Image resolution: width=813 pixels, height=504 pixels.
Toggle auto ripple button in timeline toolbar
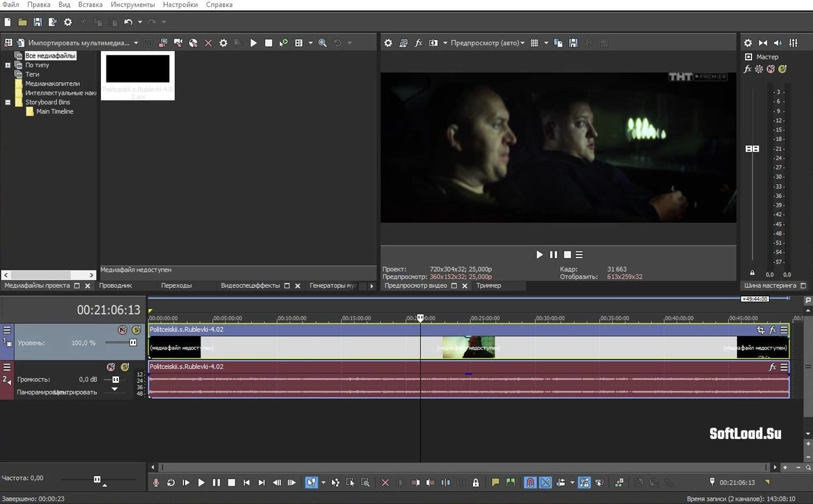coord(562,482)
